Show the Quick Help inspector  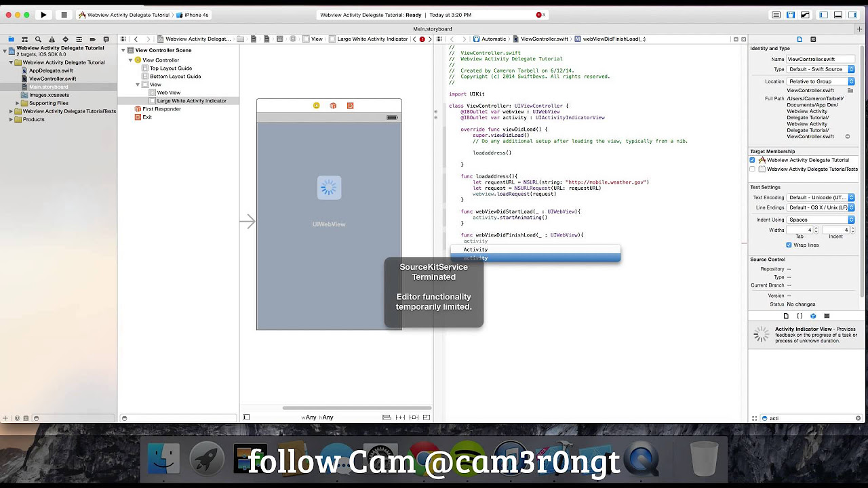[813, 39]
